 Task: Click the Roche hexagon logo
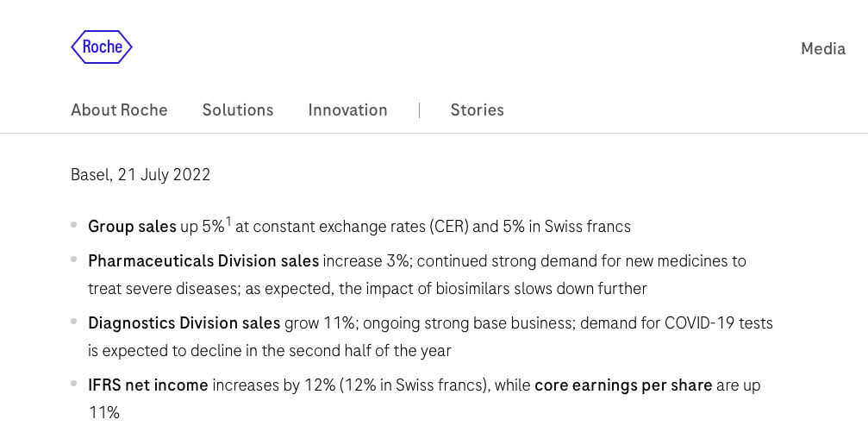[102, 47]
